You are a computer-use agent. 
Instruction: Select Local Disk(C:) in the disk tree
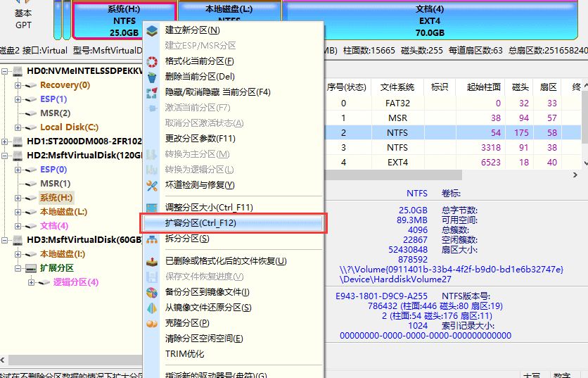point(69,127)
